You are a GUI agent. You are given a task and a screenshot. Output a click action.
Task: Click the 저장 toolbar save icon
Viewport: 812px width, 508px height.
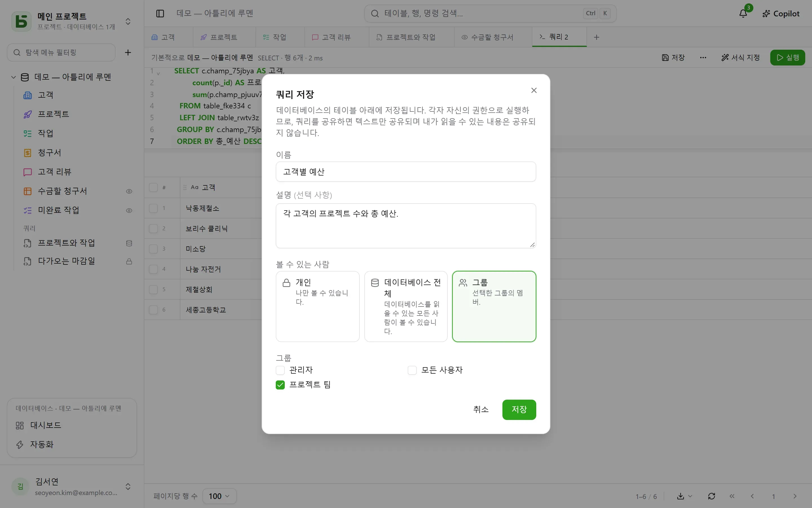673,58
